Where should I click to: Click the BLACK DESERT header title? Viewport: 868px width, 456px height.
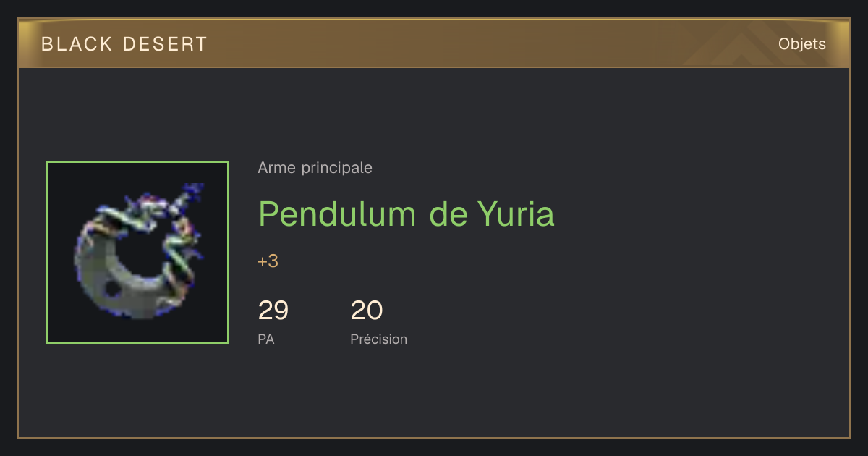point(124,44)
